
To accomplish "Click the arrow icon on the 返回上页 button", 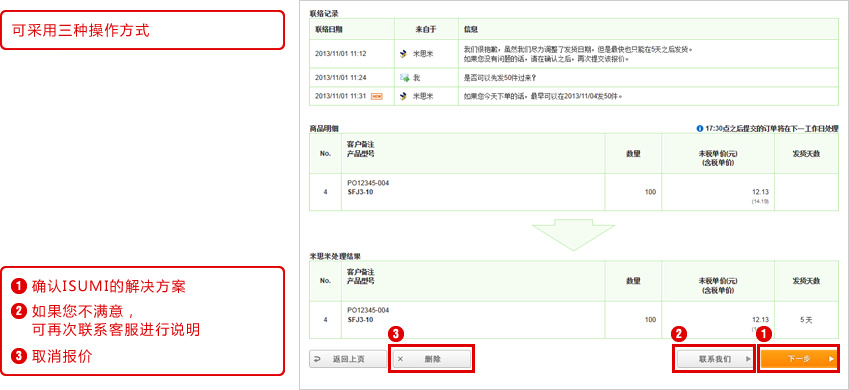I will (317, 359).
